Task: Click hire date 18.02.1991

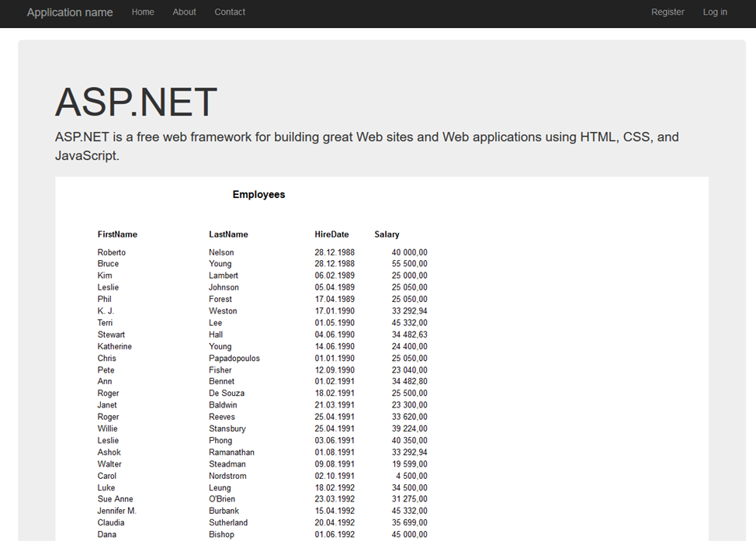Action: (335, 393)
